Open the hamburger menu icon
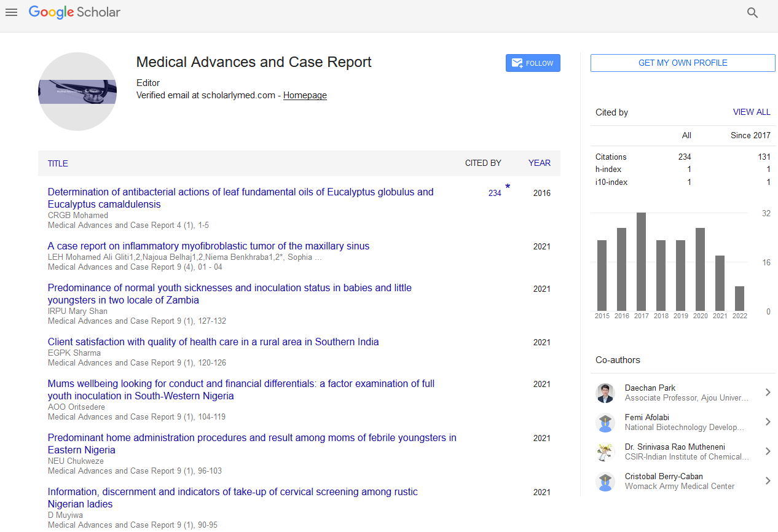778x532 pixels. [x=11, y=12]
